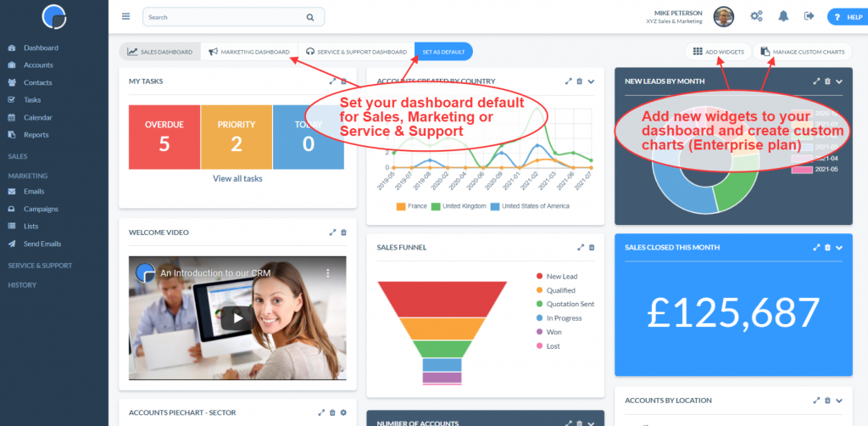
Task: Open the notifications bell
Action: pyautogui.click(x=783, y=16)
